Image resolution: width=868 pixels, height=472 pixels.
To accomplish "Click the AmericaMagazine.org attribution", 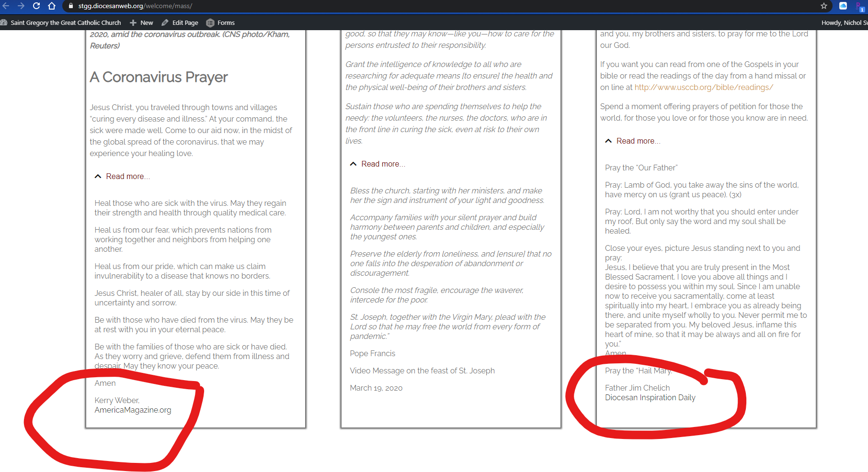I will coord(133,410).
